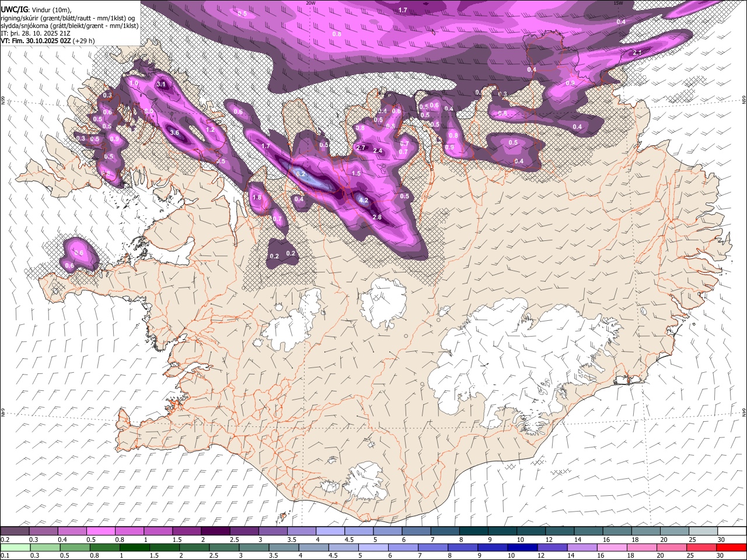
Task: Pick the dark mauve 0.2 snow swatch
Action: (15, 531)
